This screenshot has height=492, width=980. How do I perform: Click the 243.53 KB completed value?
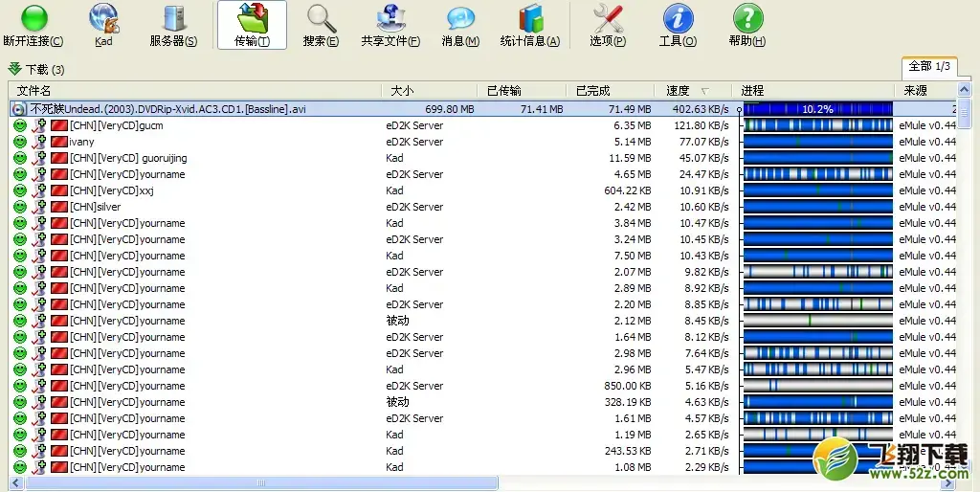tap(628, 451)
